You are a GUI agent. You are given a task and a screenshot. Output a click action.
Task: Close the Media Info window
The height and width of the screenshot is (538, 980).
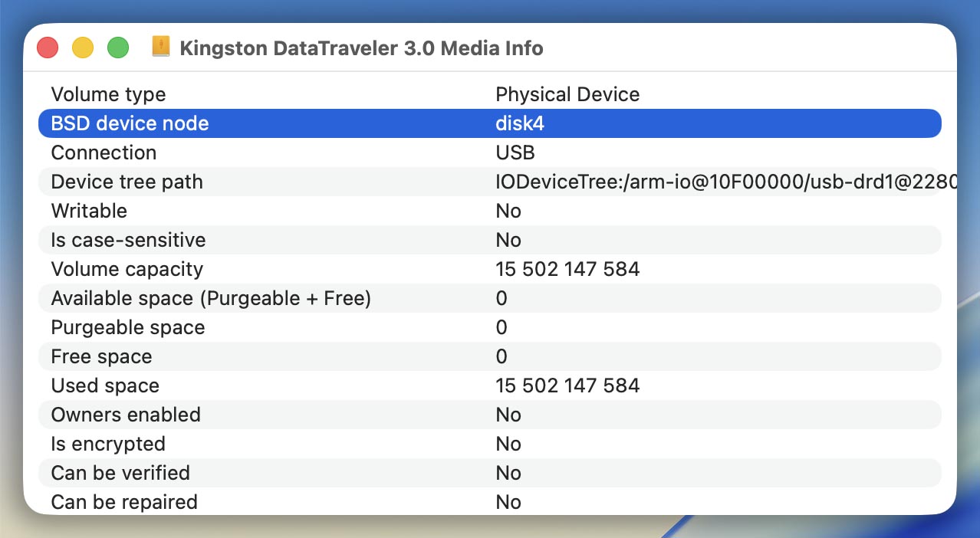coord(48,48)
